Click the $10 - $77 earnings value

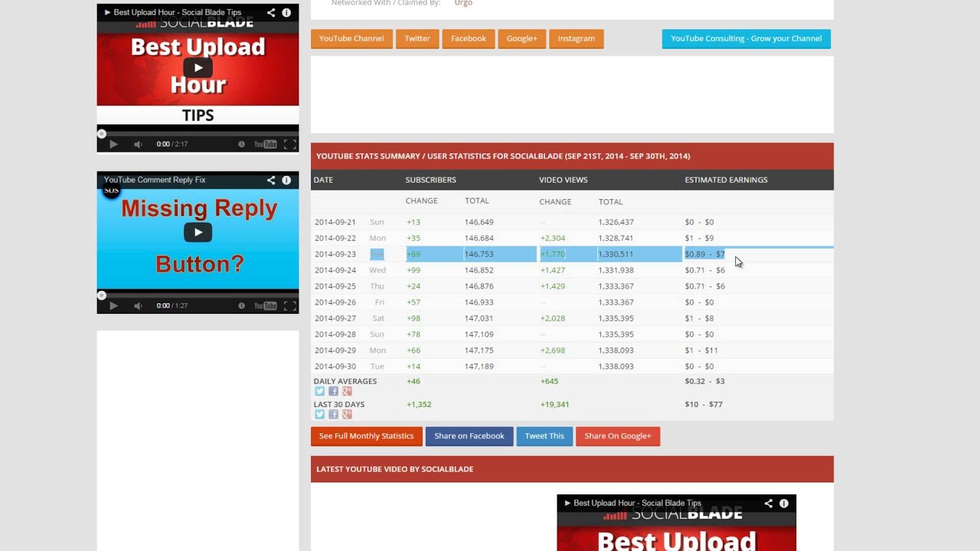coord(704,404)
